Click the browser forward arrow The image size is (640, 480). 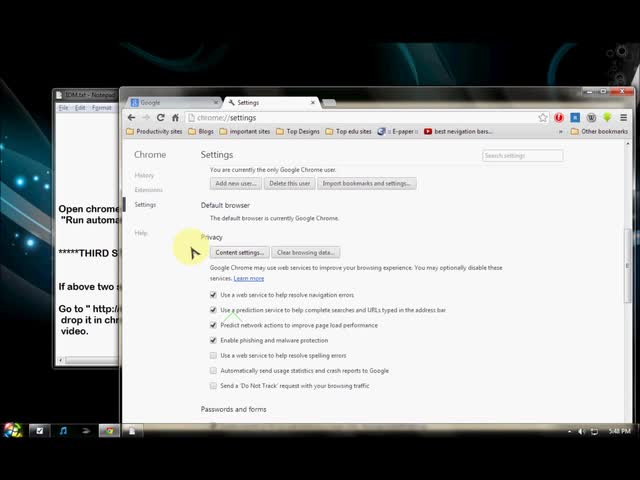146,118
